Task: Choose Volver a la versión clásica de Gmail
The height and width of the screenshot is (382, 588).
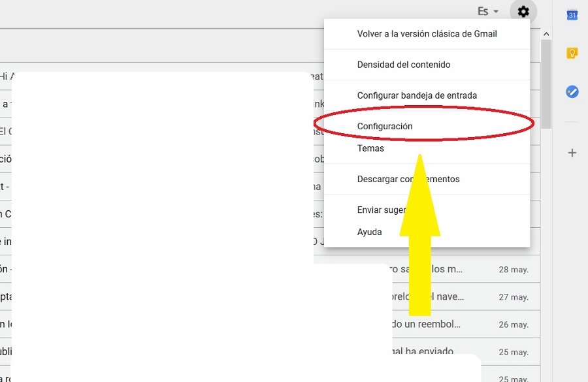Action: (427, 34)
